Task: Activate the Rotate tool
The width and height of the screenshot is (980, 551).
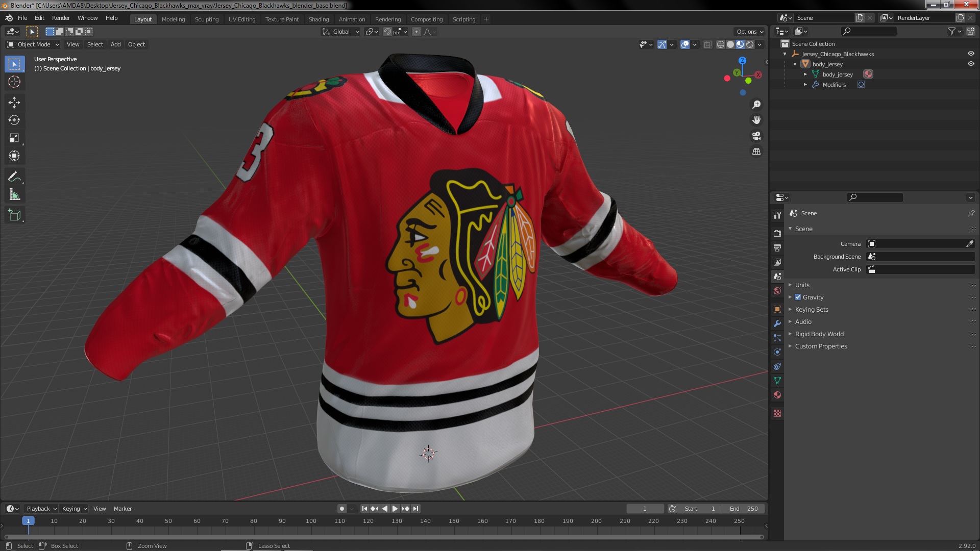Action: coord(14,120)
